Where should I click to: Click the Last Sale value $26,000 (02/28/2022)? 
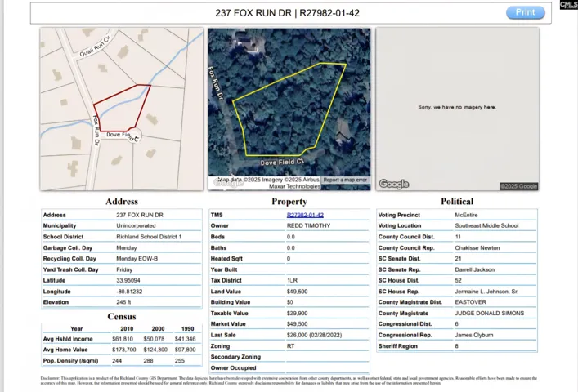pos(314,335)
